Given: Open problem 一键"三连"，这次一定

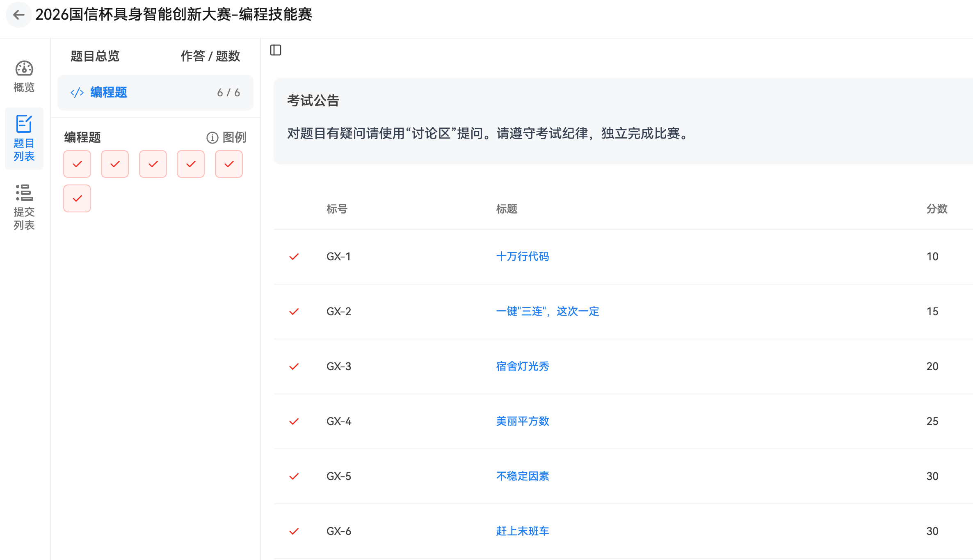Looking at the screenshot, I should click(548, 312).
